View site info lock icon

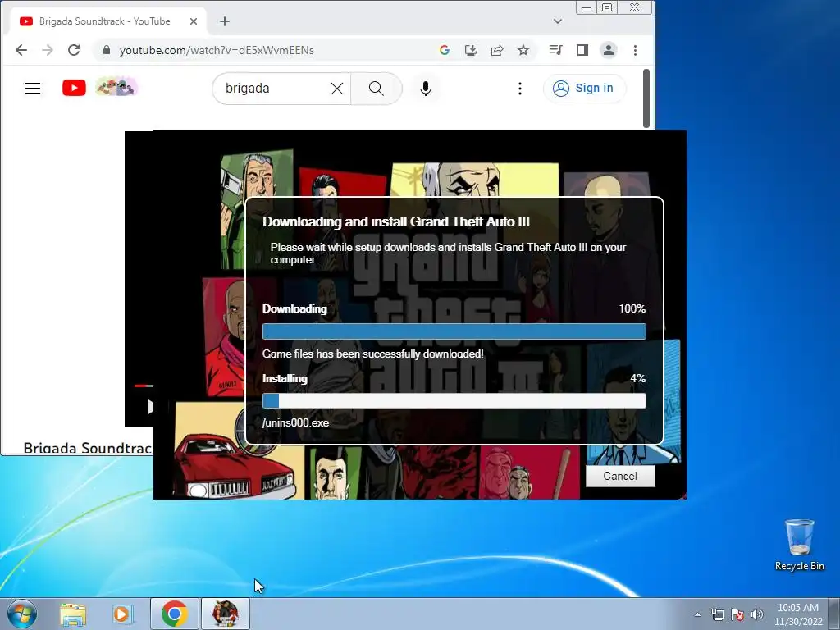106,50
